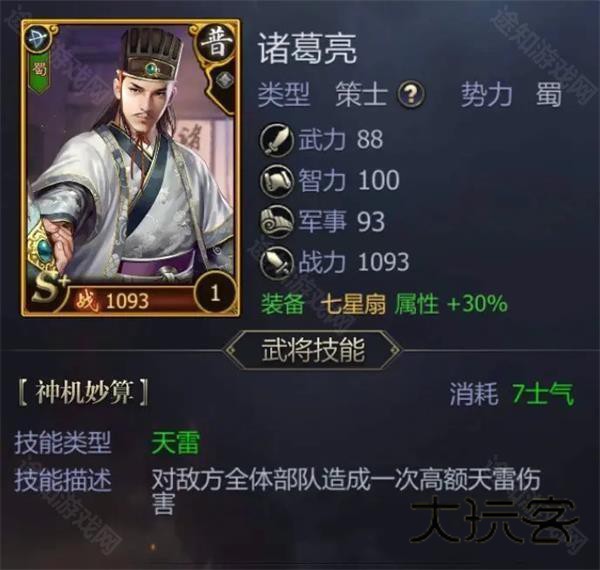Click the 属性 +30% bonus text
This screenshot has height=570, width=600.
[451, 305]
